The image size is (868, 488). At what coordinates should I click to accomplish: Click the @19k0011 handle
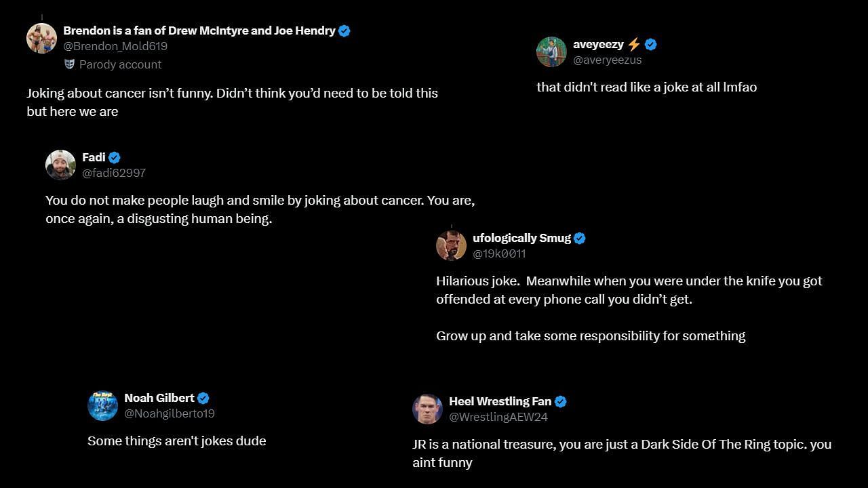point(499,253)
